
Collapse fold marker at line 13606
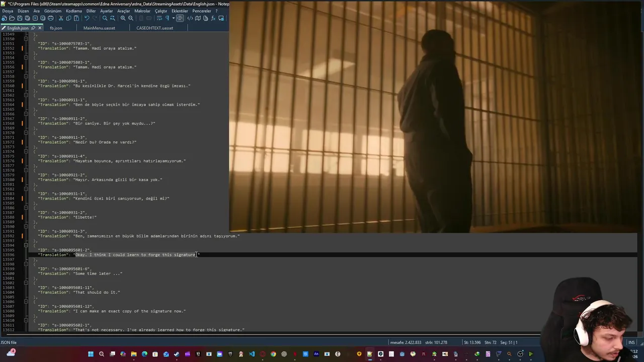tap(26, 302)
